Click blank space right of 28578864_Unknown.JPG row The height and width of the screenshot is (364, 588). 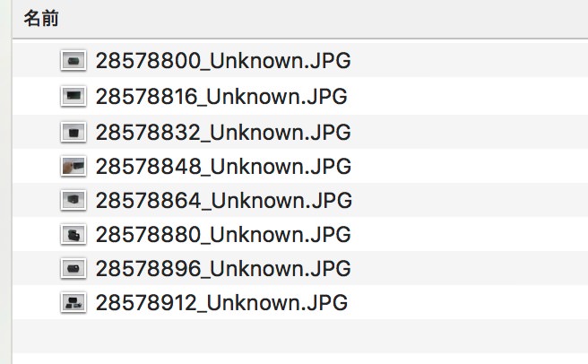tap(469, 200)
